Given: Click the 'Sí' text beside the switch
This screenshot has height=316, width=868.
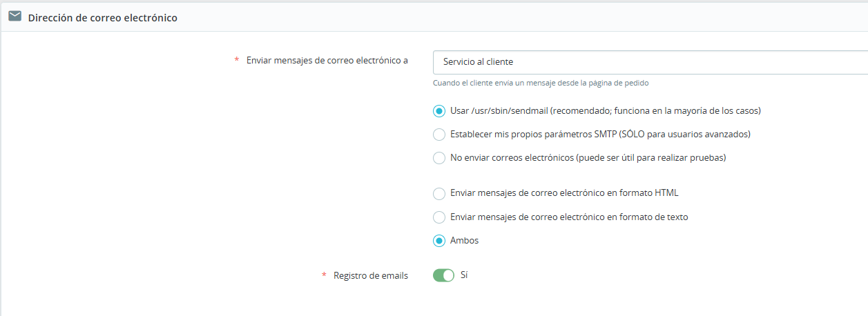Looking at the screenshot, I should pos(464,275).
